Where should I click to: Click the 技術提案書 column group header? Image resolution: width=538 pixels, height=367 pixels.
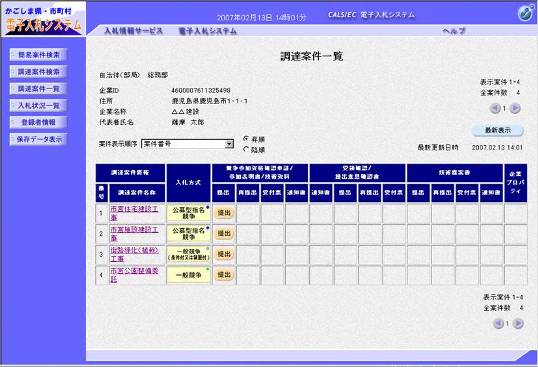coord(454,173)
